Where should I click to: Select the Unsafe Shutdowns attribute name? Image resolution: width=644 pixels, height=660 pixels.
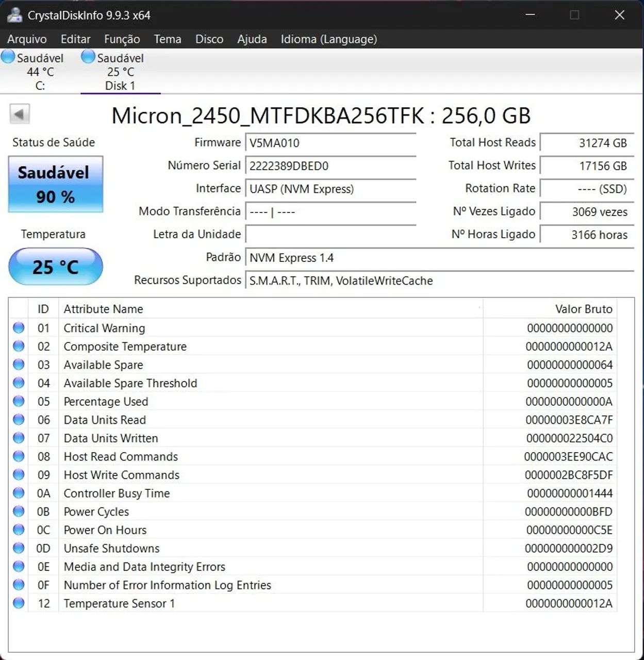[111, 548]
